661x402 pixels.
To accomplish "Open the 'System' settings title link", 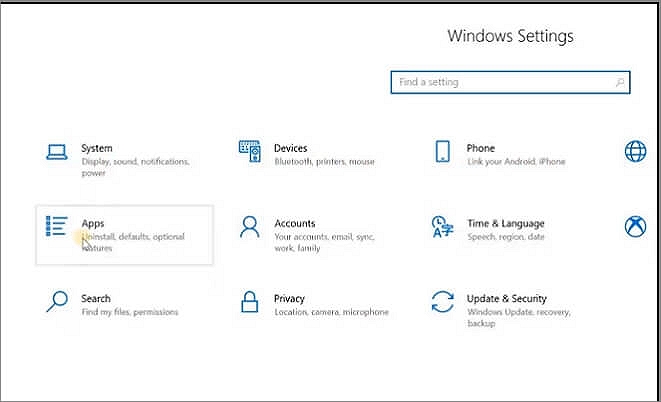I will 97,148.
